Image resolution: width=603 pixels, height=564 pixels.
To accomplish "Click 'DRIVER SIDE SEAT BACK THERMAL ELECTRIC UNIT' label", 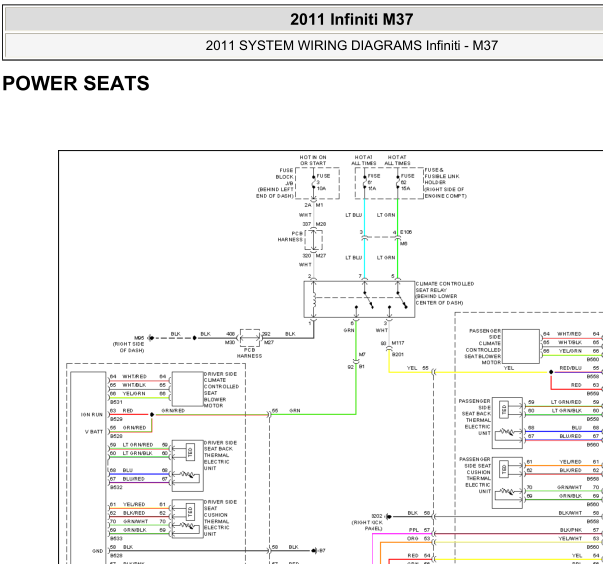I will (220, 455).
